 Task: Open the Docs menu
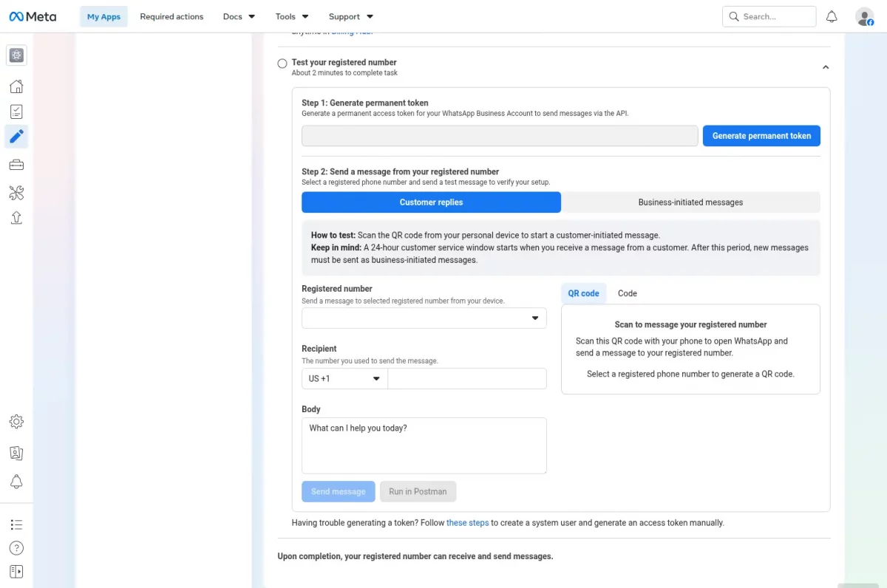pos(239,16)
